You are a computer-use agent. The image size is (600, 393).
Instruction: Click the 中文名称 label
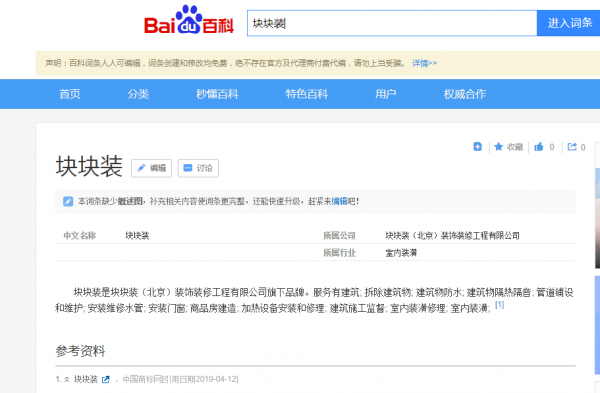80,236
